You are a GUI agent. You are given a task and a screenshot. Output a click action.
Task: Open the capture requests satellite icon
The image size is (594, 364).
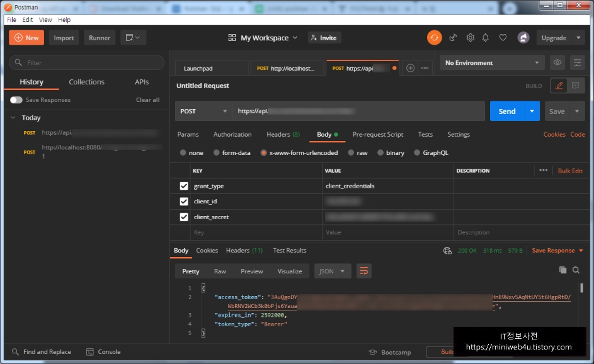click(x=453, y=38)
